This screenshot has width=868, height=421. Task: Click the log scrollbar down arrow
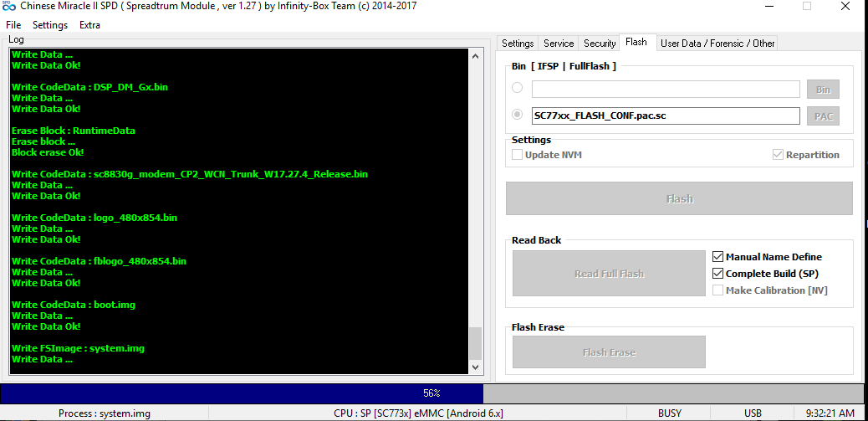(x=476, y=367)
